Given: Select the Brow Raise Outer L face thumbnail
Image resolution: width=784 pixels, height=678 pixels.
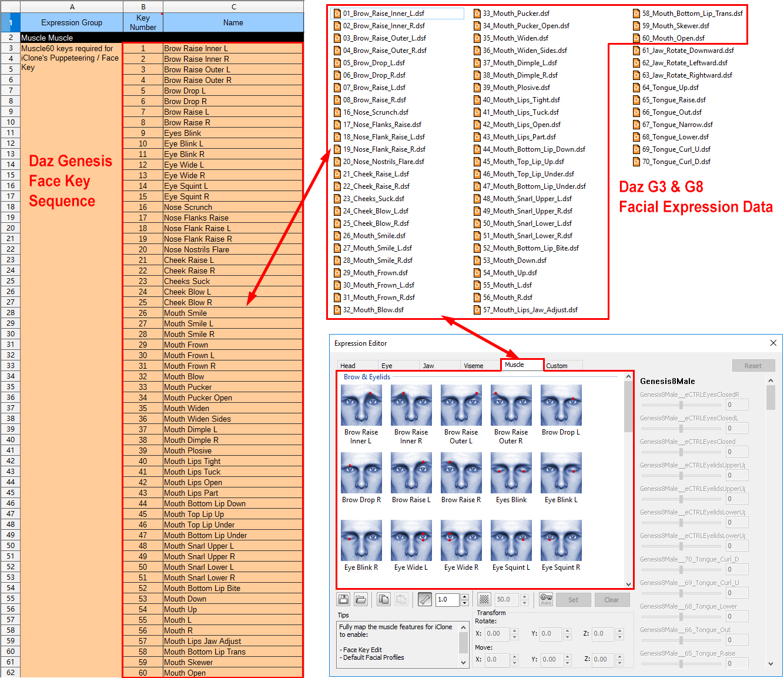Looking at the screenshot, I should tap(461, 405).
